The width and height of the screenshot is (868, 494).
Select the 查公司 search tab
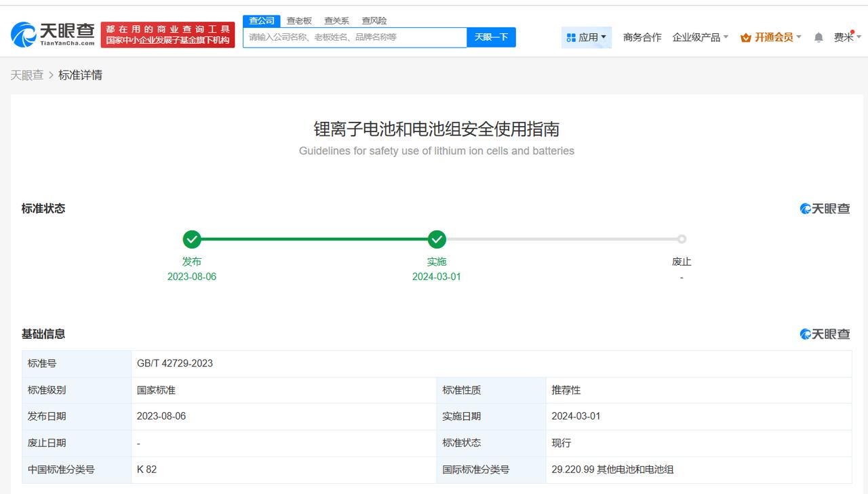(262, 21)
